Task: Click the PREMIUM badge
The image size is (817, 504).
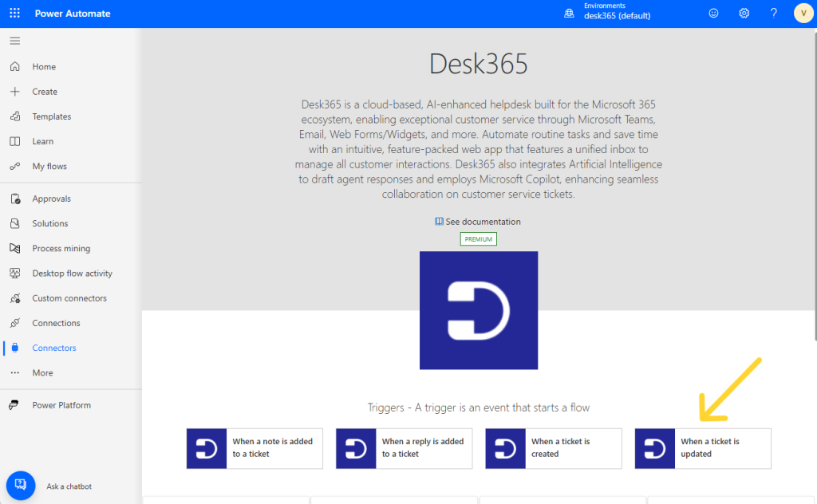Action: [479, 239]
